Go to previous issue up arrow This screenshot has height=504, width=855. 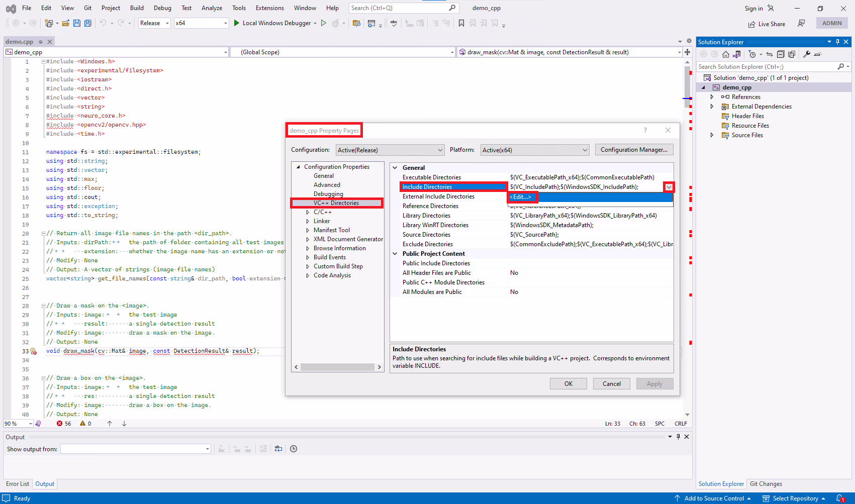(x=110, y=424)
